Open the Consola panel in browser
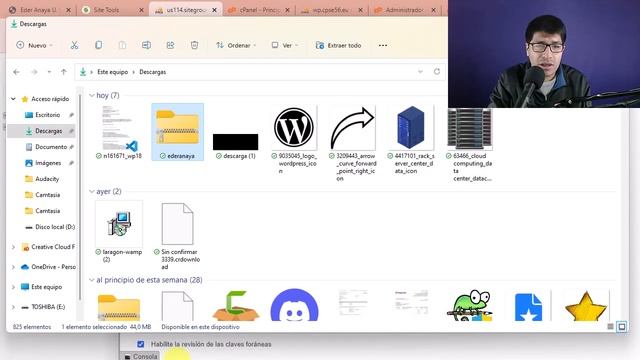Viewport: 640px width, 360px height. coord(141,356)
